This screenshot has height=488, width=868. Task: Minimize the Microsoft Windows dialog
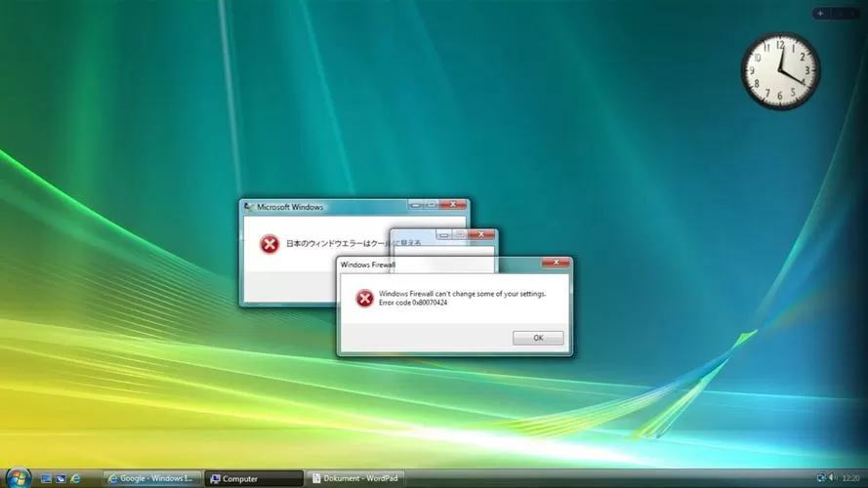416,205
